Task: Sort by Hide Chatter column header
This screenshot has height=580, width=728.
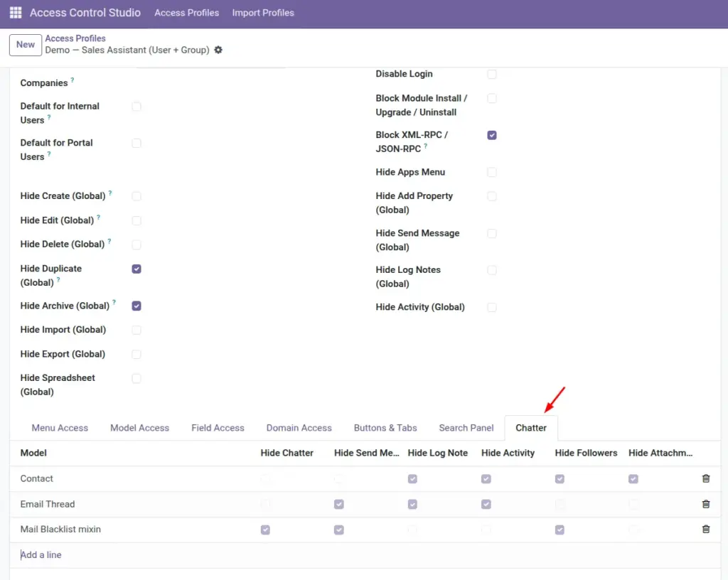Action: coord(287,453)
